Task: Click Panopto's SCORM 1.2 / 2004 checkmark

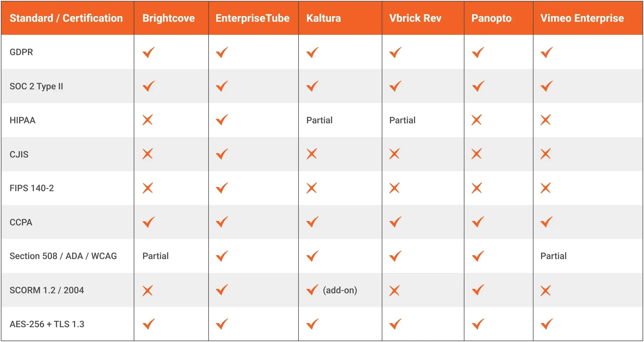Action: (478, 290)
